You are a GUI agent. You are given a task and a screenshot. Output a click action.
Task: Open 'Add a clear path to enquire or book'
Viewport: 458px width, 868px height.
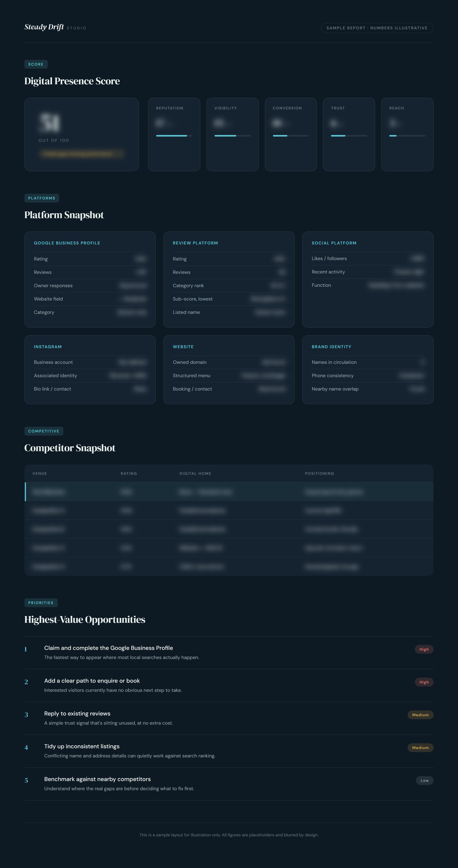pos(92,681)
